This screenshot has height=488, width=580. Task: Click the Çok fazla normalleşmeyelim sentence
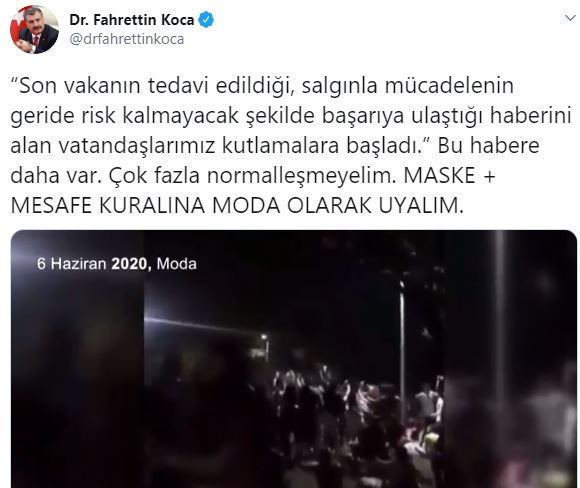253,176
